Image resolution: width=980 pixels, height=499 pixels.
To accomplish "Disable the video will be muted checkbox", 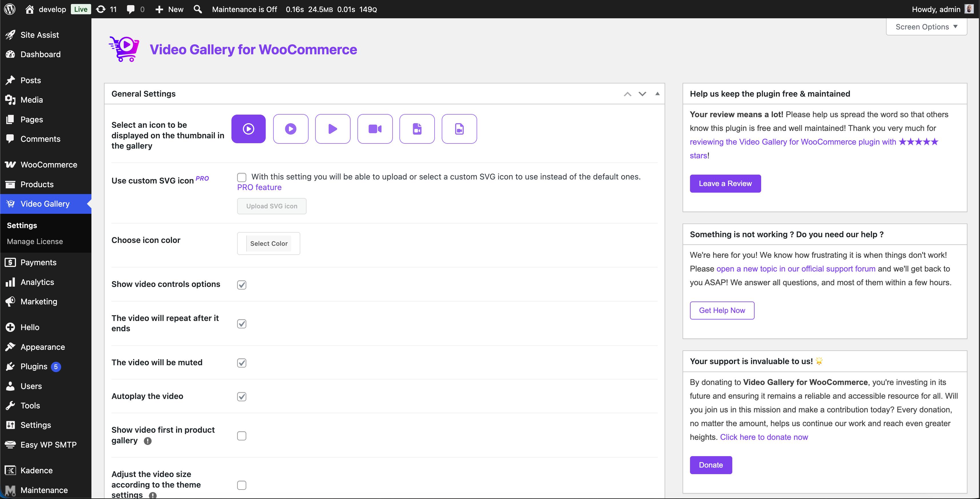I will [242, 363].
